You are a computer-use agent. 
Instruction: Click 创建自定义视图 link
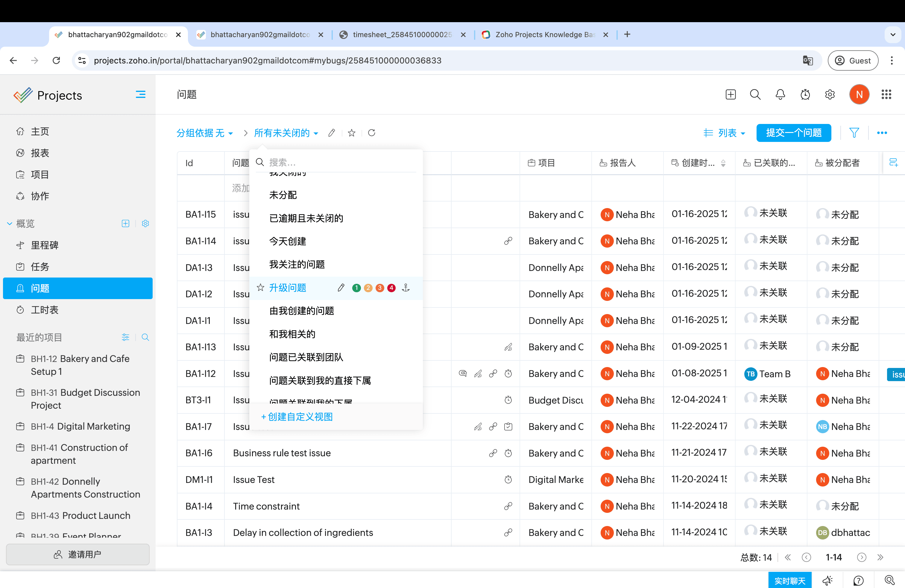coord(297,417)
